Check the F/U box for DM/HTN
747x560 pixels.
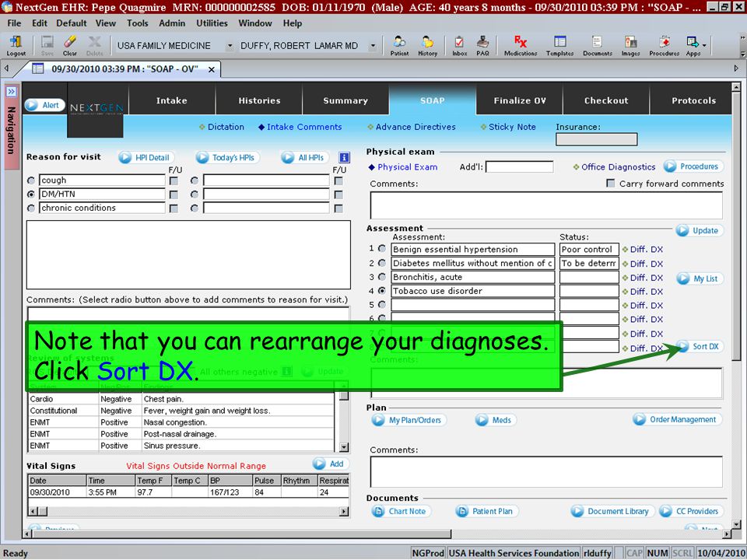(x=174, y=194)
